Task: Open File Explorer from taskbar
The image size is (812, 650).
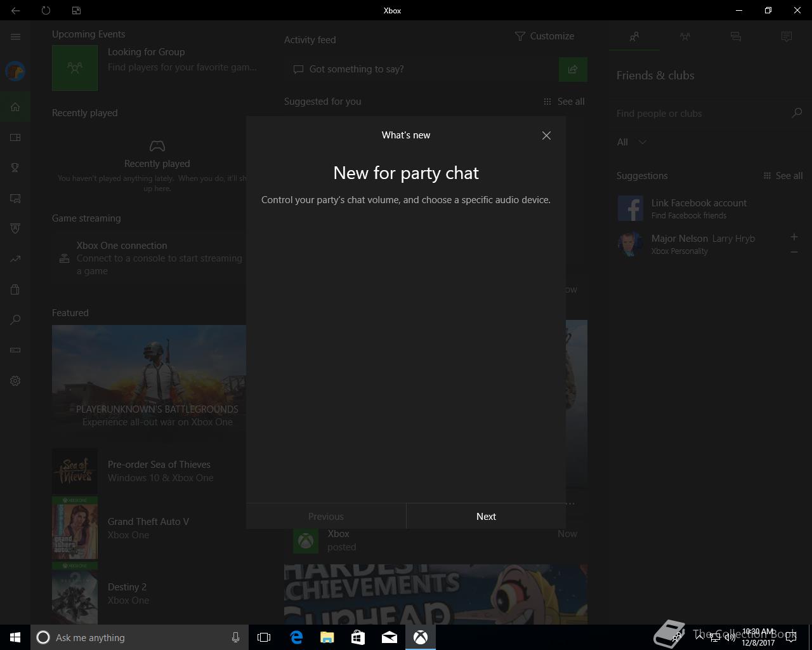Action: pos(327,637)
